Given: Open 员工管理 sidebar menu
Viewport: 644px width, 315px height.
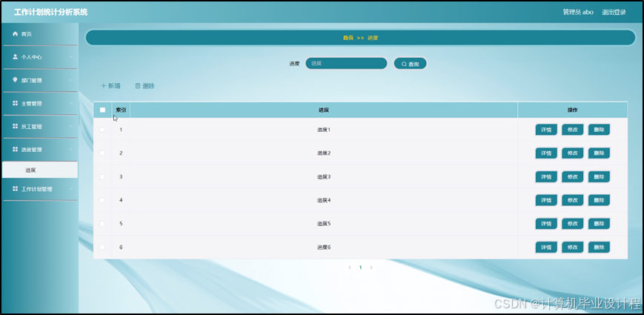Looking at the screenshot, I should coord(40,126).
